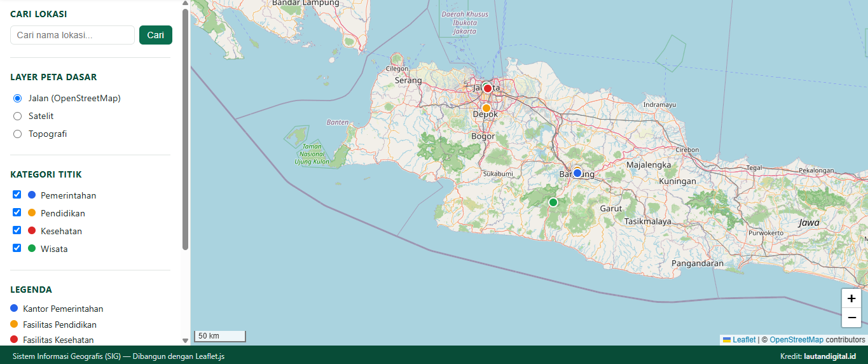
Task: Select the Satelit base layer
Action: pos(17,116)
